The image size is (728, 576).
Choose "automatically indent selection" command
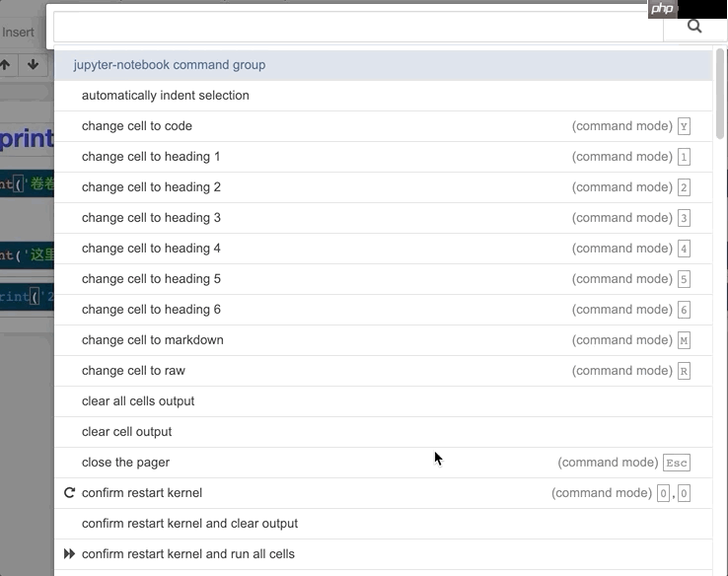pyautogui.click(x=166, y=96)
